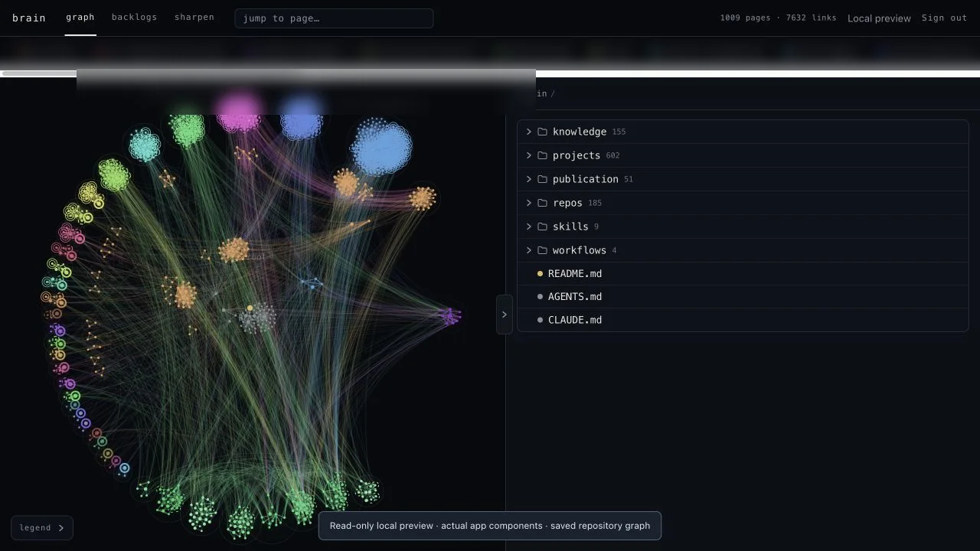Click the 1009 pages · 7632 links stats

click(x=778, y=18)
